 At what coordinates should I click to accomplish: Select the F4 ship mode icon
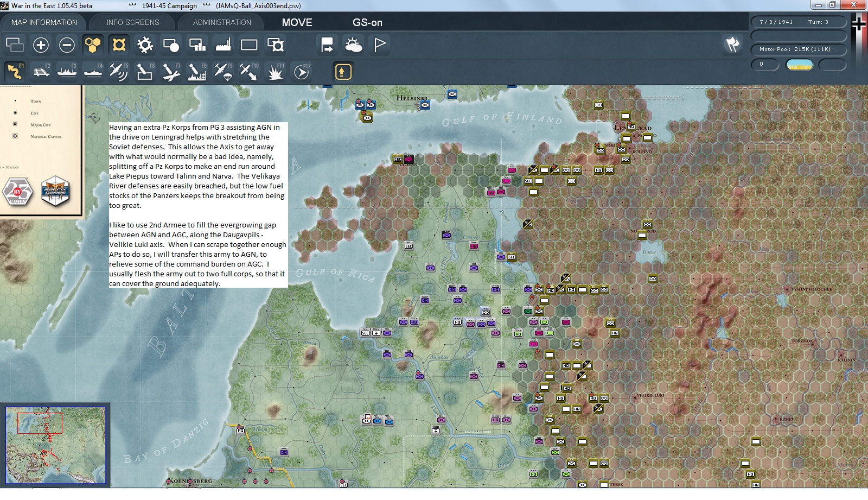(x=93, y=72)
